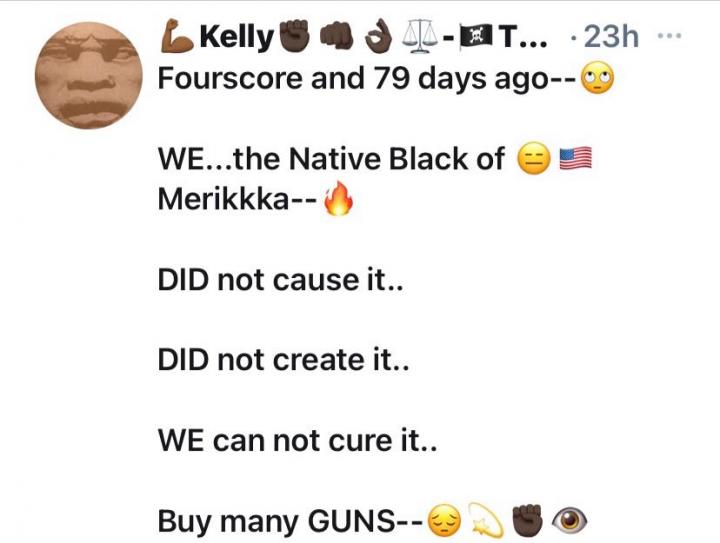Click the eye-roll emoji after ago
This screenshot has width=720, height=543.
click(597, 79)
